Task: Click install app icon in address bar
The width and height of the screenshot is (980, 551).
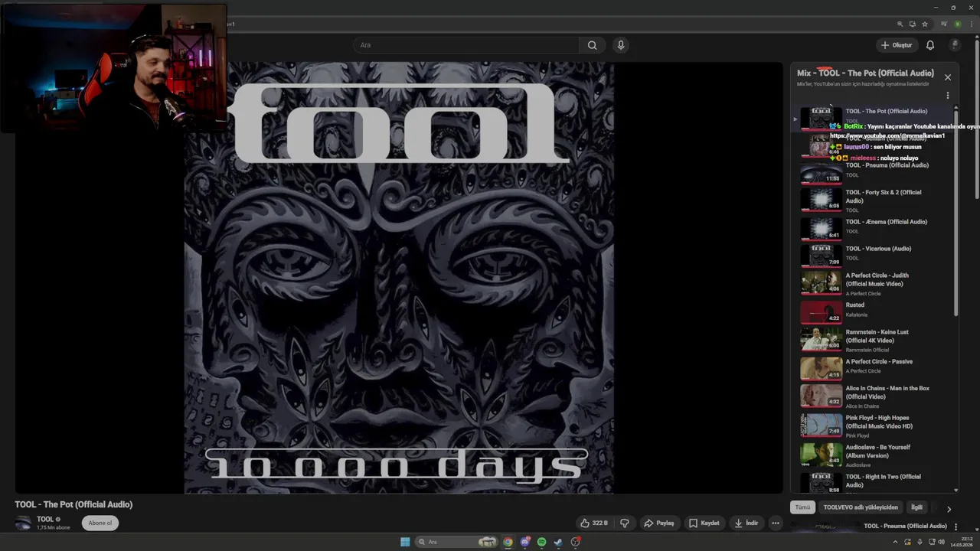Action: (913, 24)
